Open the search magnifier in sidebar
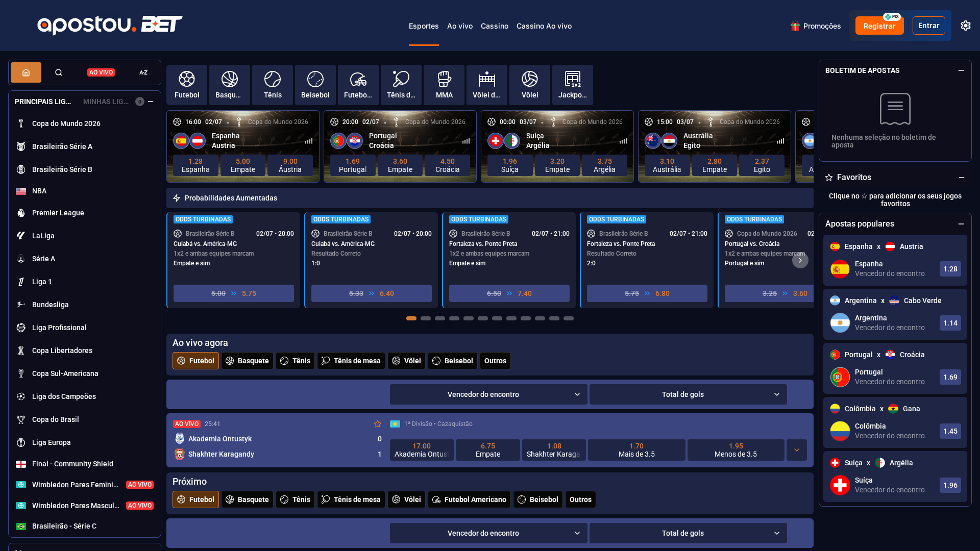This screenshot has height=551, width=980. pyautogui.click(x=59, y=72)
